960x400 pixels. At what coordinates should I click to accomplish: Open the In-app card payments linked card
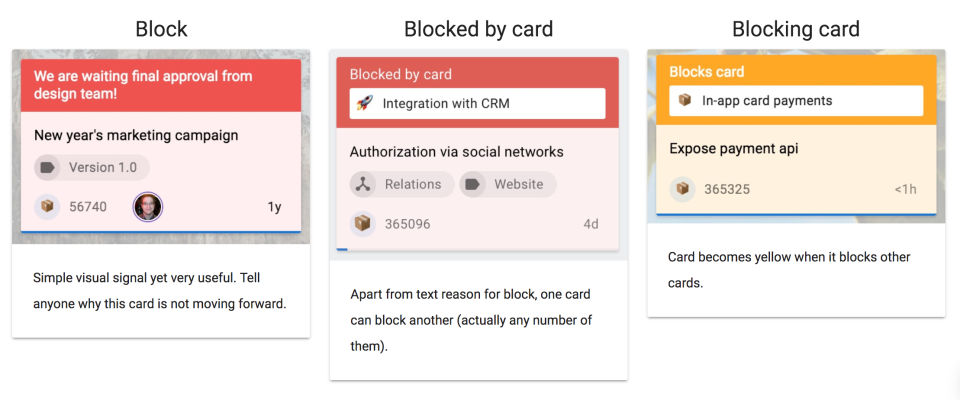tap(795, 100)
